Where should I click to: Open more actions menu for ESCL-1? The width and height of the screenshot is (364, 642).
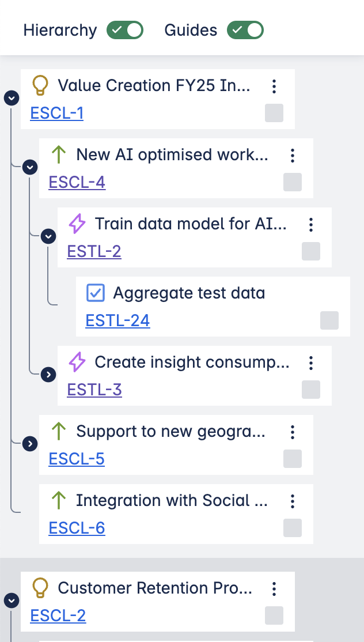[274, 86]
